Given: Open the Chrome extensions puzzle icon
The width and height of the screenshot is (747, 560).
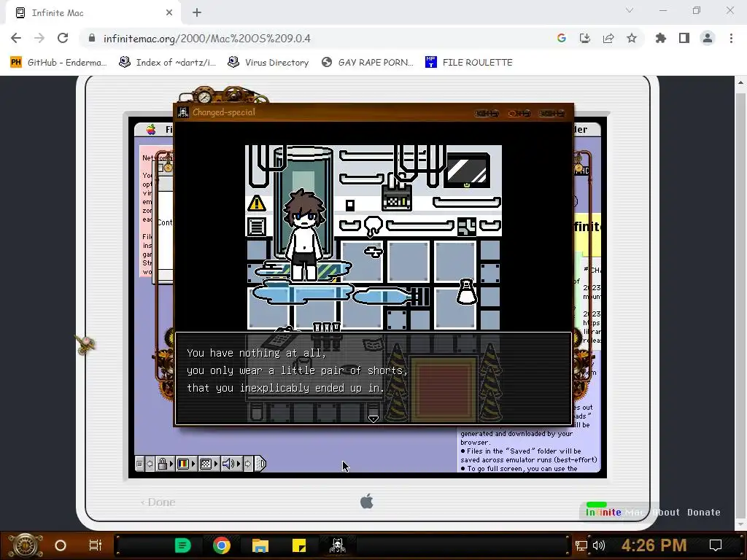Looking at the screenshot, I should coord(661,38).
